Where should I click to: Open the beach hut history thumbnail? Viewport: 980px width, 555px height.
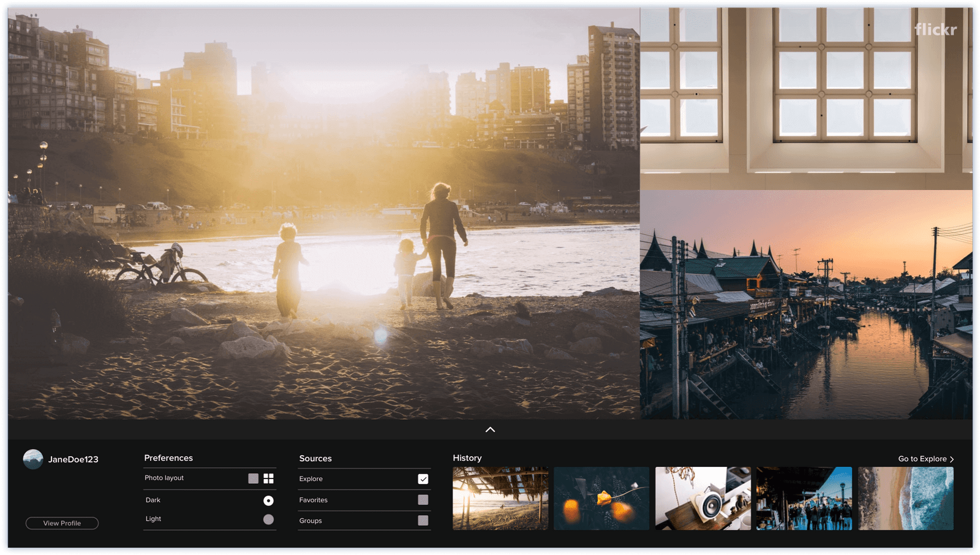500,498
